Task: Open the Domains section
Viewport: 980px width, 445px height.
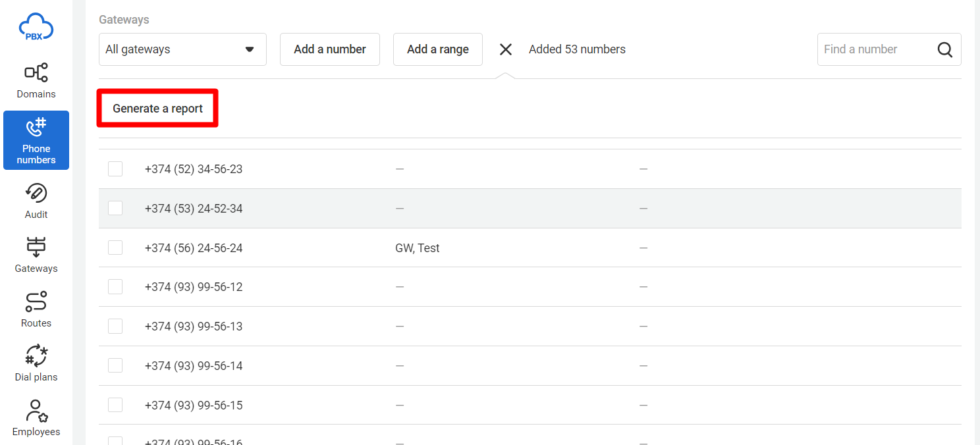Action: pos(36,80)
